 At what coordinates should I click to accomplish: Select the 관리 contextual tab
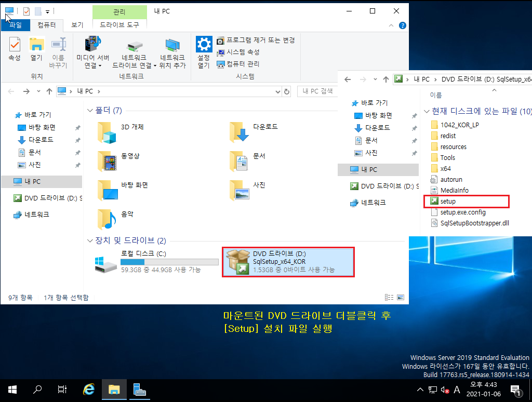(119, 12)
